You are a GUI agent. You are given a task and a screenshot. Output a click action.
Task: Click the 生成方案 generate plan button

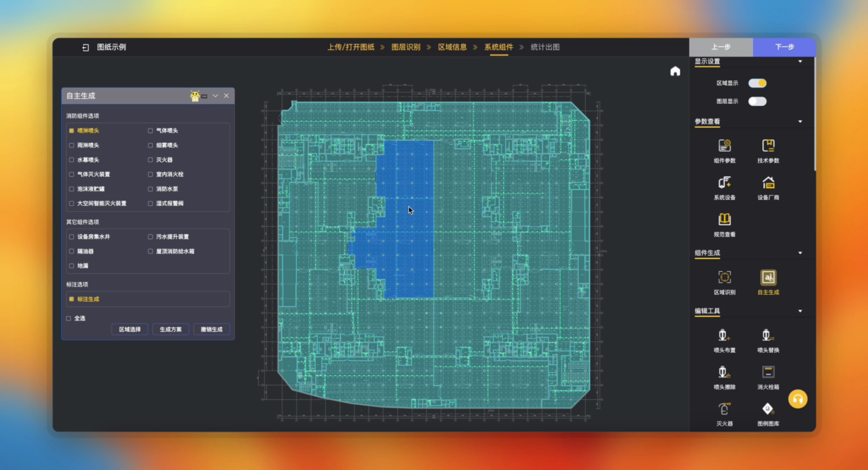(x=171, y=329)
